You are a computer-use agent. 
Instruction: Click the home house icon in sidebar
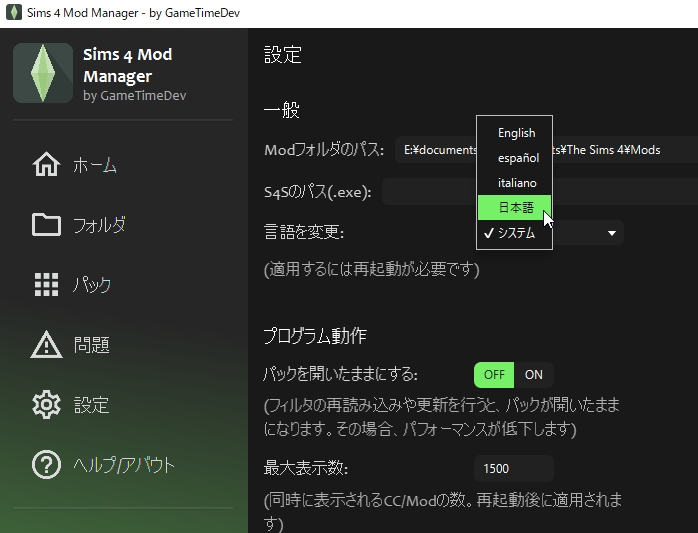(x=46, y=164)
